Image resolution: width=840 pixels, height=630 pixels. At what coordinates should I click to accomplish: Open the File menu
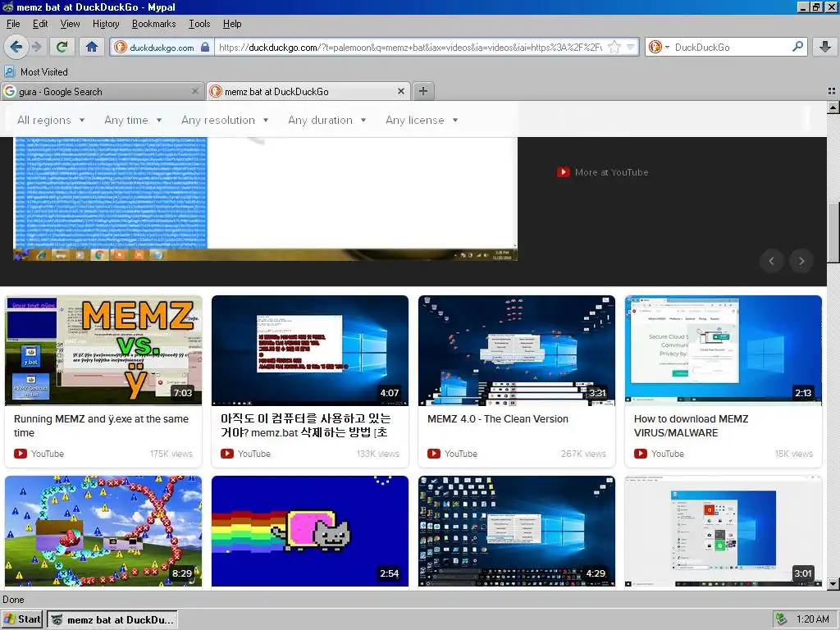click(x=13, y=24)
